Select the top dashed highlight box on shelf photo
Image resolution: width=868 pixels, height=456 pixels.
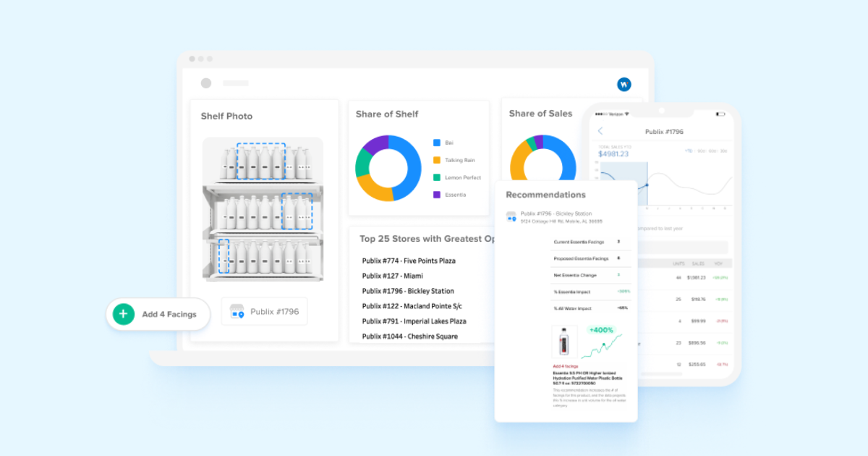261,161
